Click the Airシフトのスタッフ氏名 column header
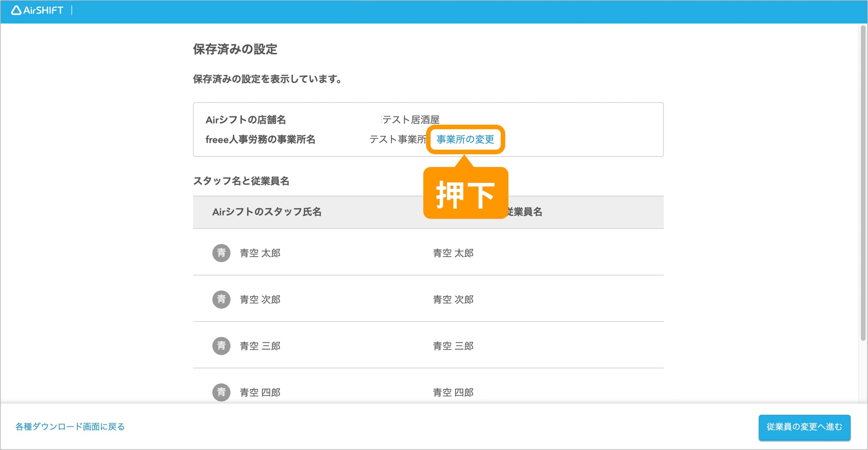 (x=267, y=212)
